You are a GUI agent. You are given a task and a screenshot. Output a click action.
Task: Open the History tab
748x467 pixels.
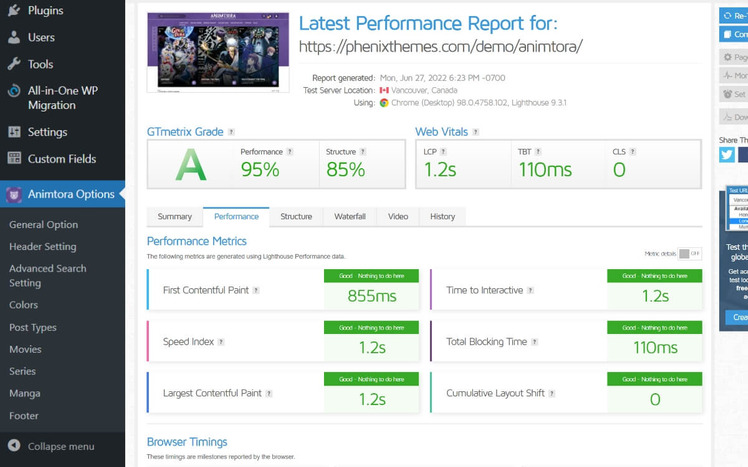(x=442, y=216)
